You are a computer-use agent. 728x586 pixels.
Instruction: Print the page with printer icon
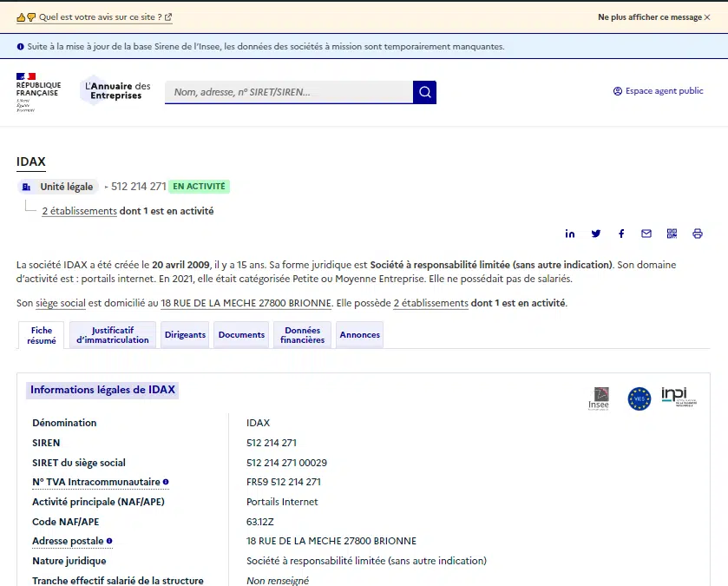click(x=698, y=234)
